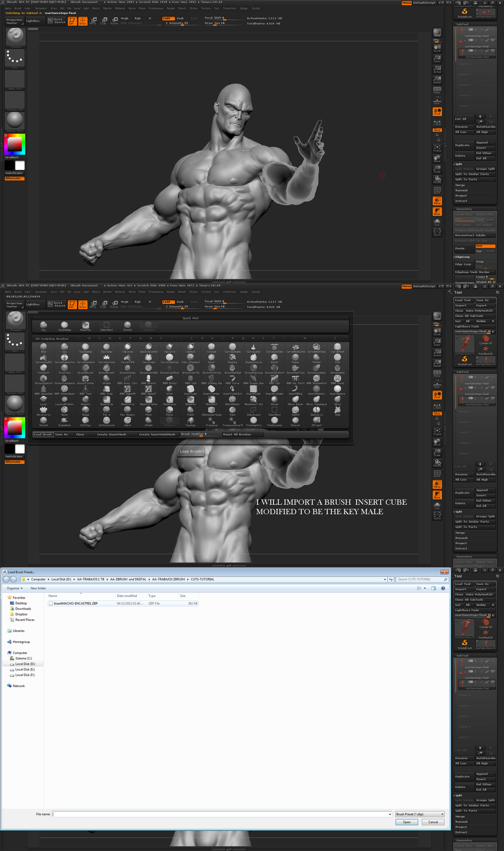Select the InsertCube brush
Image resolution: width=504 pixels, height=851 pixels.
tap(190, 390)
